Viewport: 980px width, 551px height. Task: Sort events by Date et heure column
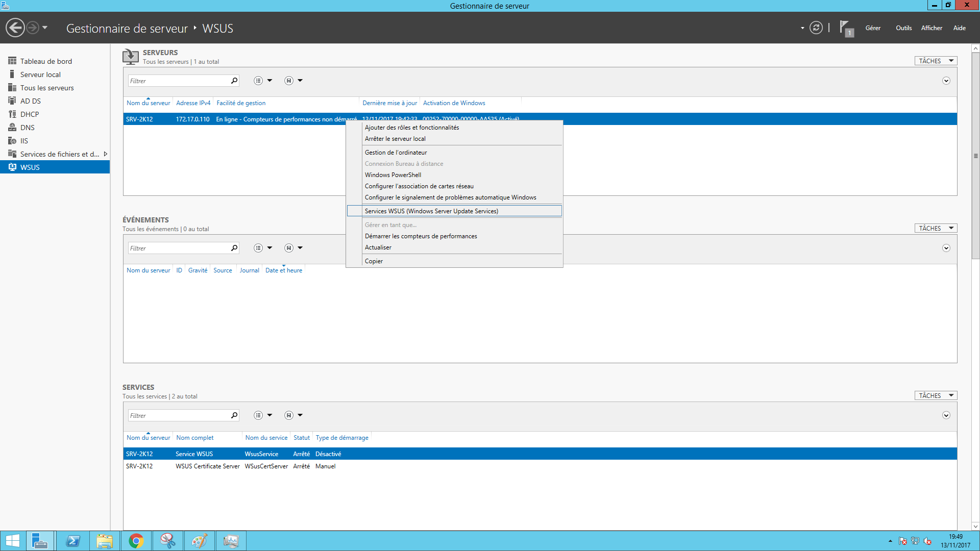pos(284,270)
